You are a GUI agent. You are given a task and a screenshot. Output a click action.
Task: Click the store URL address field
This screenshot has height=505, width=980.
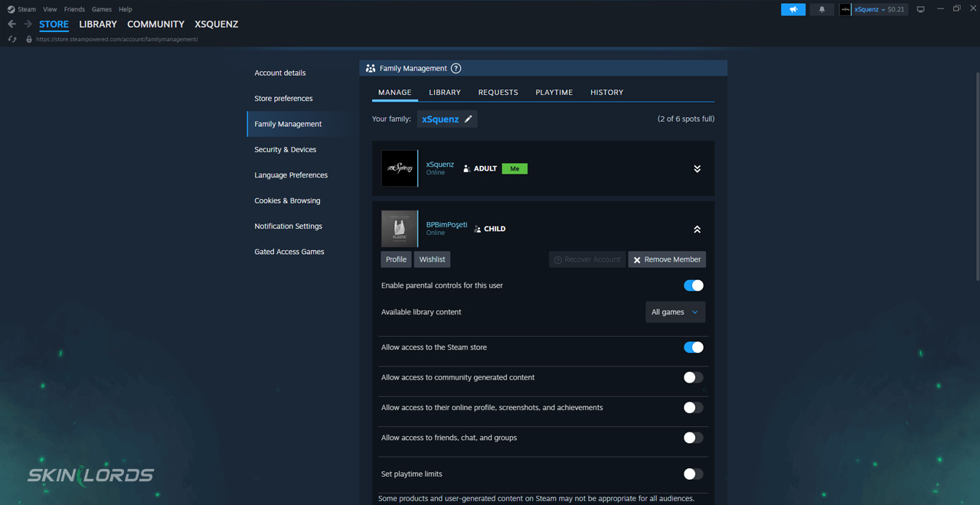(117, 39)
